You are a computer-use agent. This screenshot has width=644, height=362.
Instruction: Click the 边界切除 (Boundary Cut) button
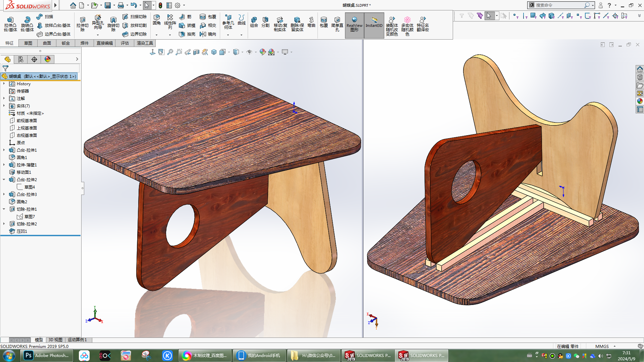(135, 34)
